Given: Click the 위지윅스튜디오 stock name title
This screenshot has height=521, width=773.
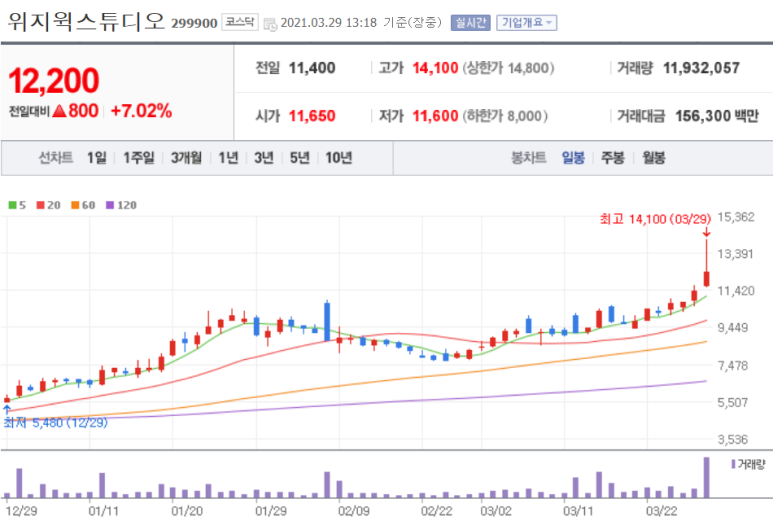Looking at the screenshot, I should click(x=84, y=21).
